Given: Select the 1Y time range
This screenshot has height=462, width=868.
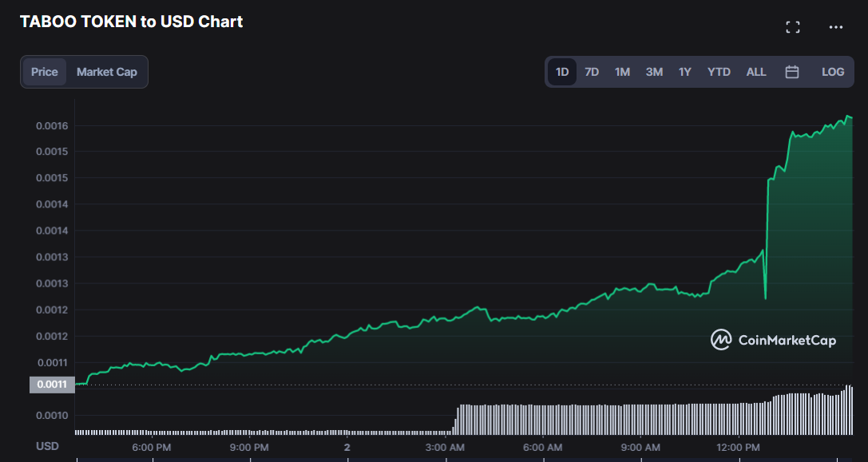Looking at the screenshot, I should (x=685, y=72).
